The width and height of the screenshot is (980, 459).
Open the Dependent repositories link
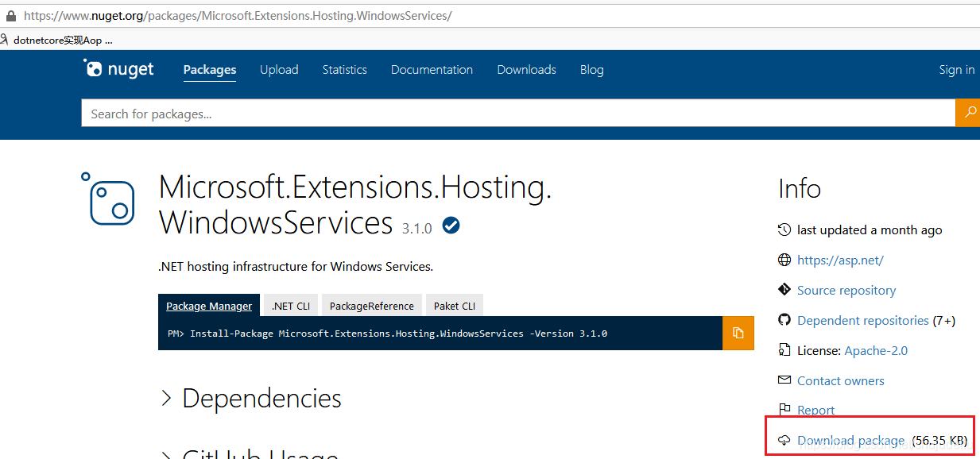coord(863,320)
